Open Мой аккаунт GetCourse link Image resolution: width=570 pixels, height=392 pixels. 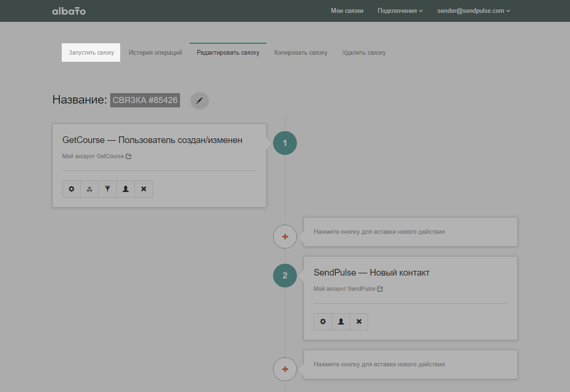(93, 156)
